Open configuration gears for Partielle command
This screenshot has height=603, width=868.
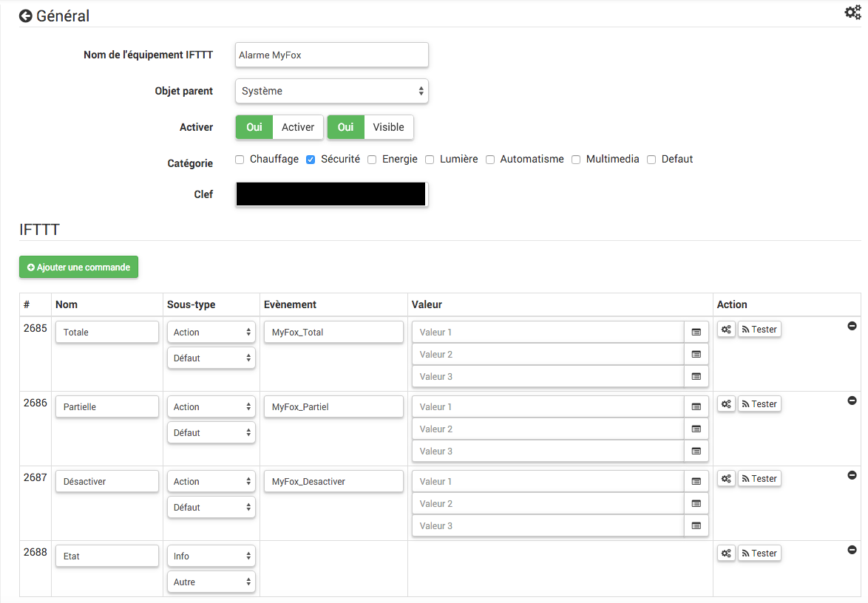click(726, 403)
